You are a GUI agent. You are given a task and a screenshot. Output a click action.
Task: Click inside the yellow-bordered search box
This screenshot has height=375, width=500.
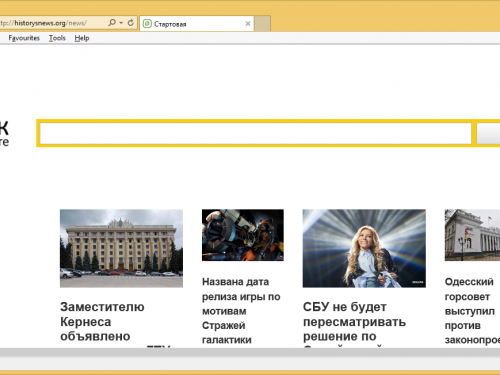point(256,133)
